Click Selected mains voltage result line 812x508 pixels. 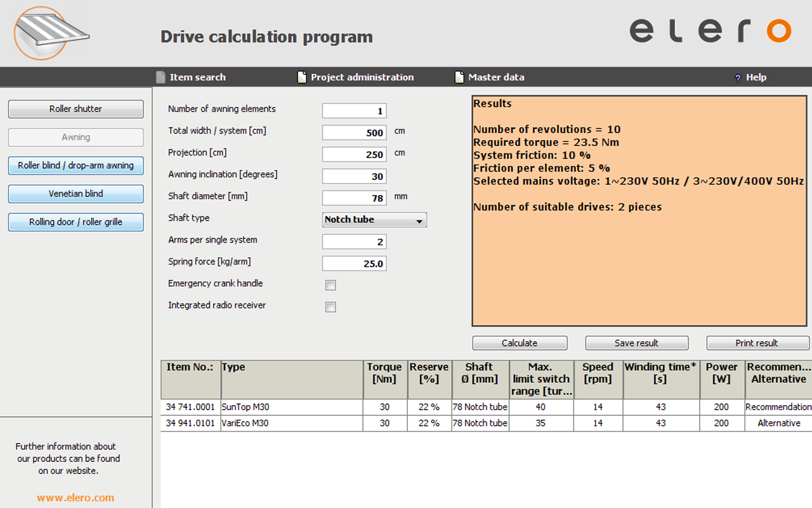click(x=639, y=181)
